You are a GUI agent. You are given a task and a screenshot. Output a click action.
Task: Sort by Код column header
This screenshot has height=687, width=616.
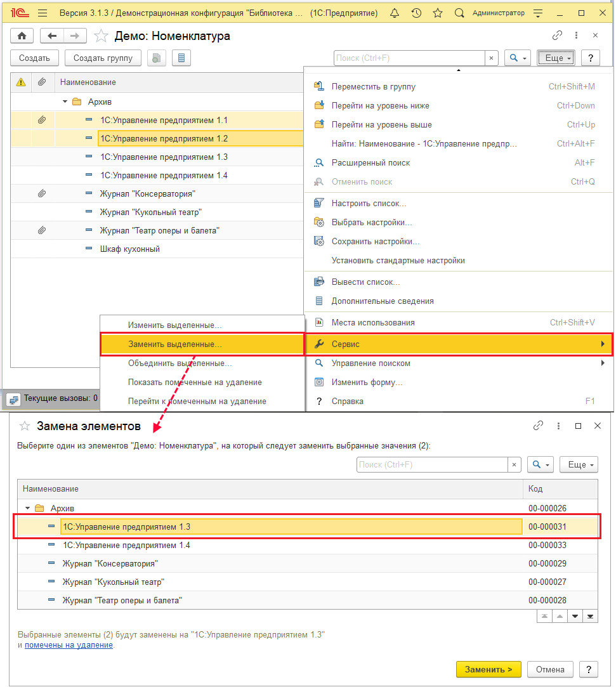(560, 488)
